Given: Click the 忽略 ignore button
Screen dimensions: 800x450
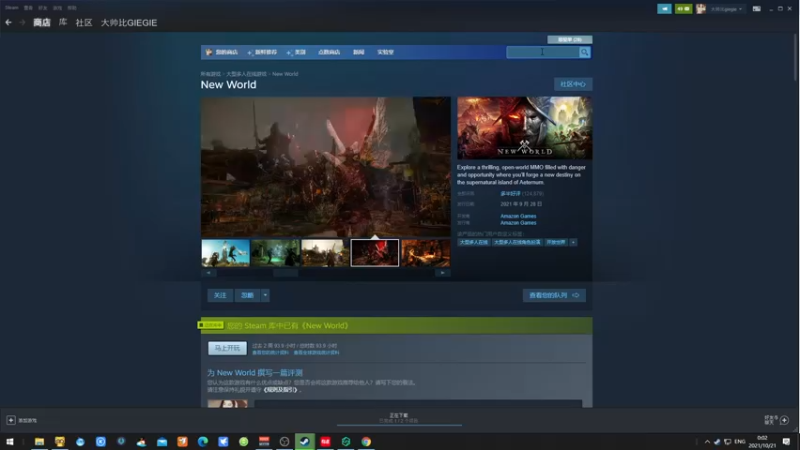Looking at the screenshot, I should click(x=247, y=295).
